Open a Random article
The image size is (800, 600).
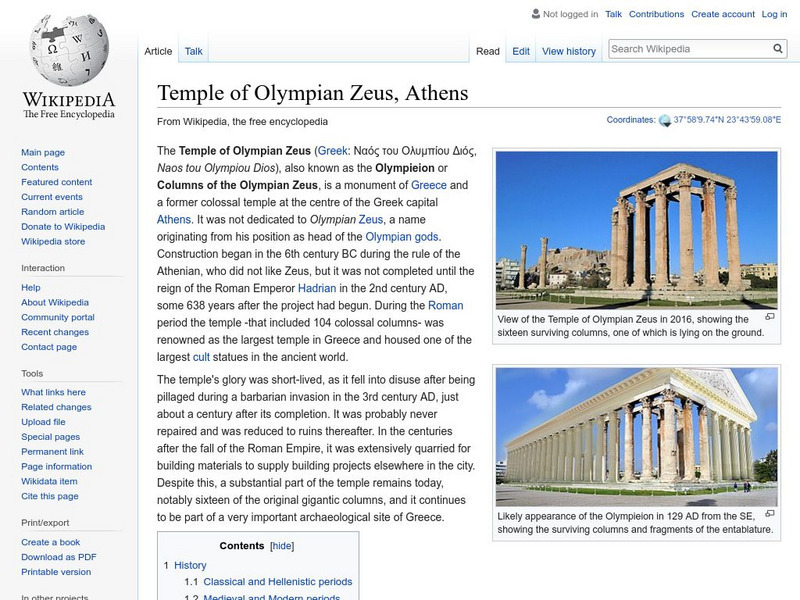(53, 212)
